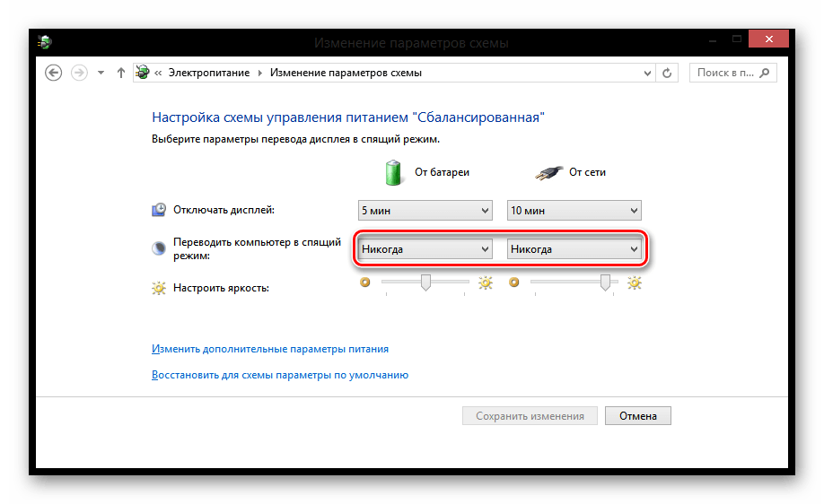Close the window with red X
Viewport: 824px width, 504px height.
pyautogui.click(x=769, y=39)
